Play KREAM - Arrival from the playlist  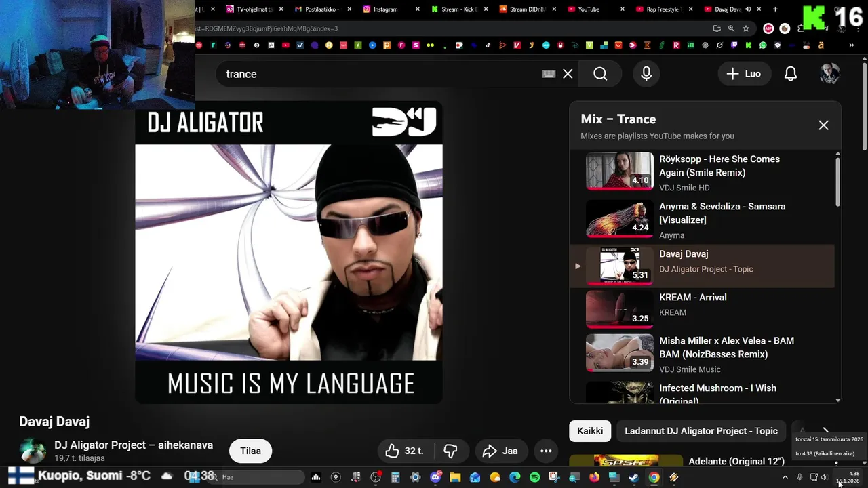click(702, 310)
